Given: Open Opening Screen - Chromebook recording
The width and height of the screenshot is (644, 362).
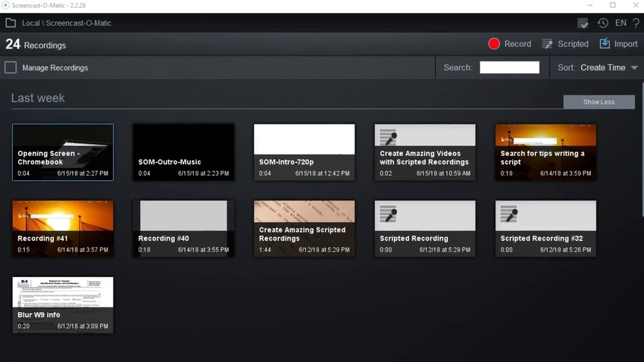Looking at the screenshot, I should 63,152.
